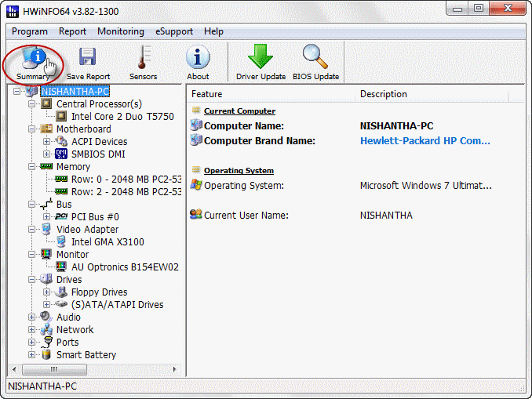532x399 pixels.
Task: Collapse the Central Processor(s) branch
Action: pos(31,103)
